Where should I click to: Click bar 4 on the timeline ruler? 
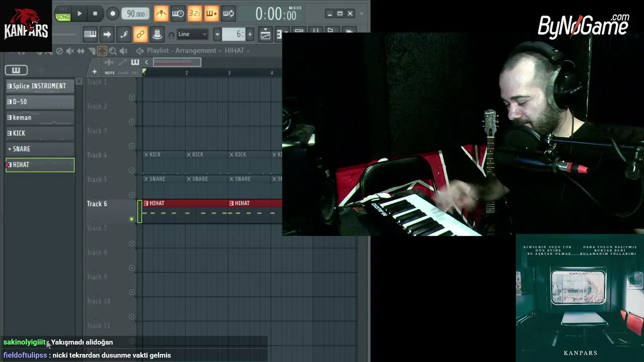pos(272,73)
